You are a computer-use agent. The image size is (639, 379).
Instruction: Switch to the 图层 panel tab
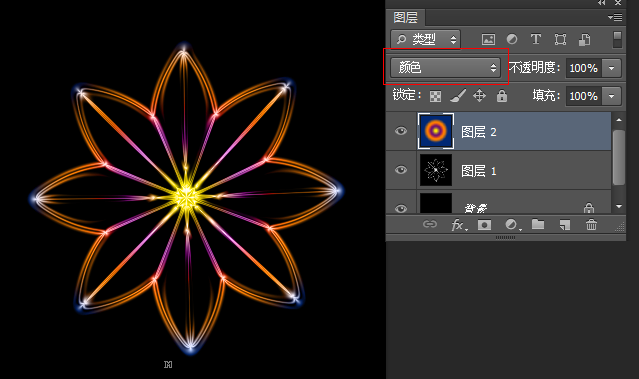(x=405, y=18)
